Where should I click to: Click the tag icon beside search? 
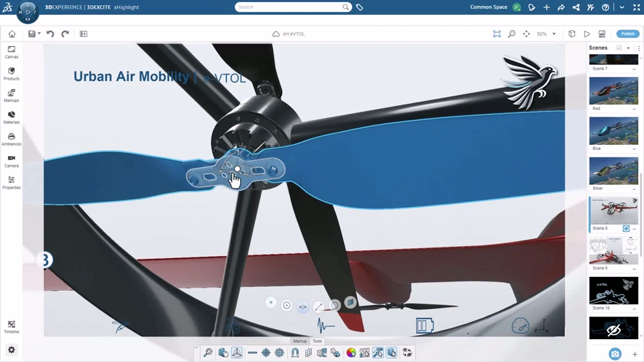[360, 7]
